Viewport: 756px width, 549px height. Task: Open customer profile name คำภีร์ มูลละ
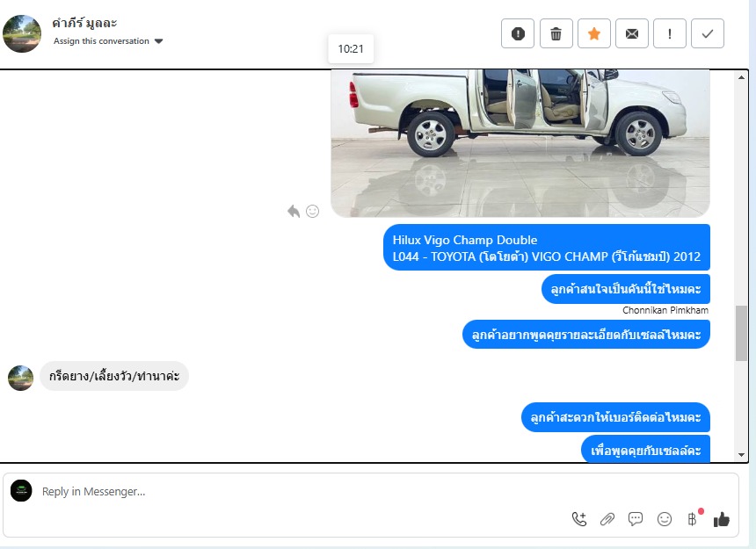(85, 23)
